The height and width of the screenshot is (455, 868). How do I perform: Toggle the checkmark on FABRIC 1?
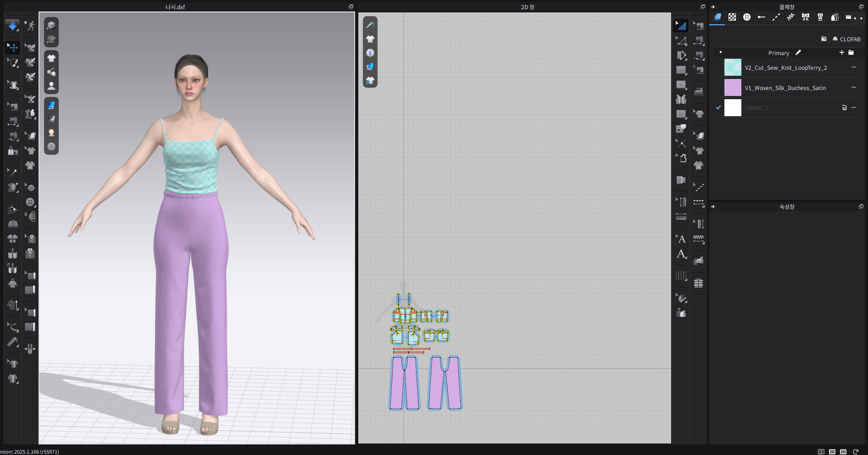[718, 107]
